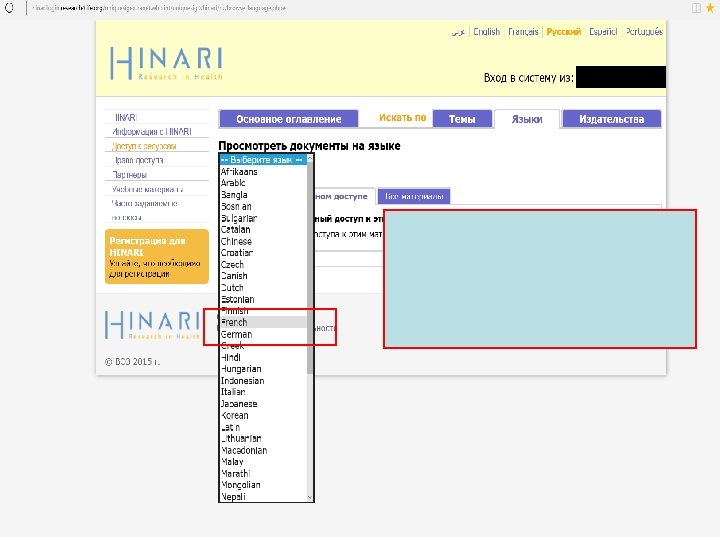Select '-- Выберите язык --' dropdown option

point(263,160)
